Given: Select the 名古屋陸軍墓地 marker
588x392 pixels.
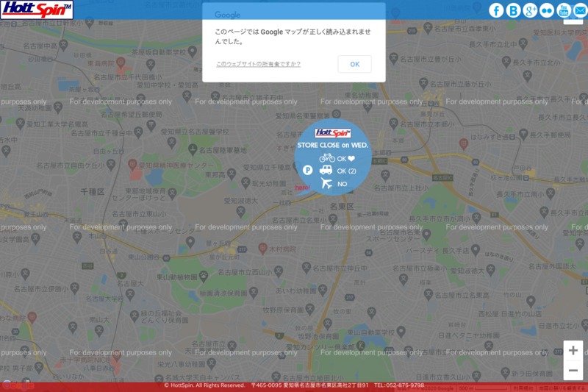Looking at the screenshot, I should point(193,150).
